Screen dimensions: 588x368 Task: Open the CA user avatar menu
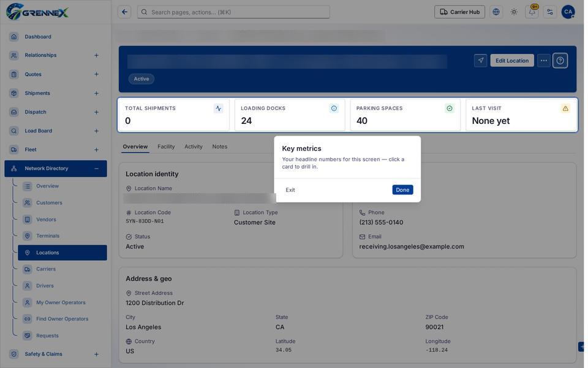click(568, 12)
